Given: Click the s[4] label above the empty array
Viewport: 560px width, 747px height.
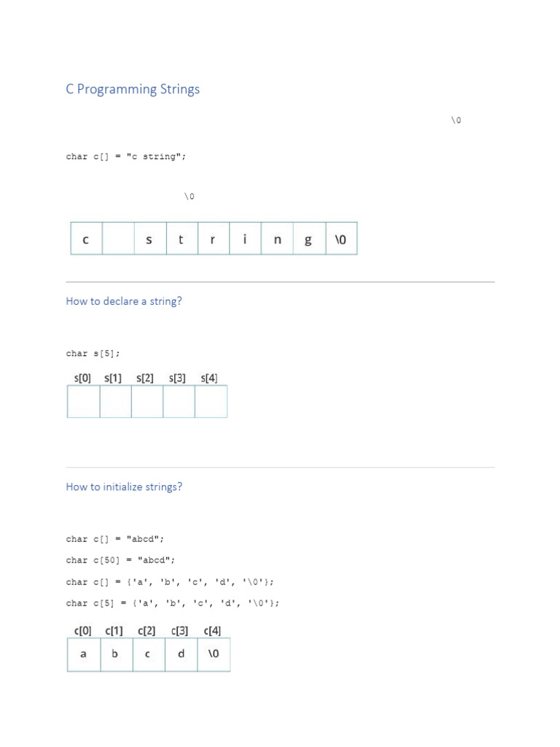Looking at the screenshot, I should point(210,378).
